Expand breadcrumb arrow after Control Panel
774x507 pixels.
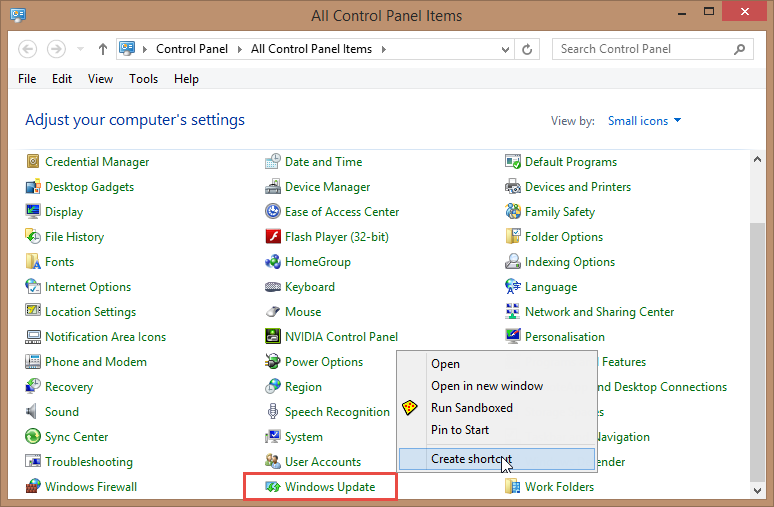[x=239, y=49]
